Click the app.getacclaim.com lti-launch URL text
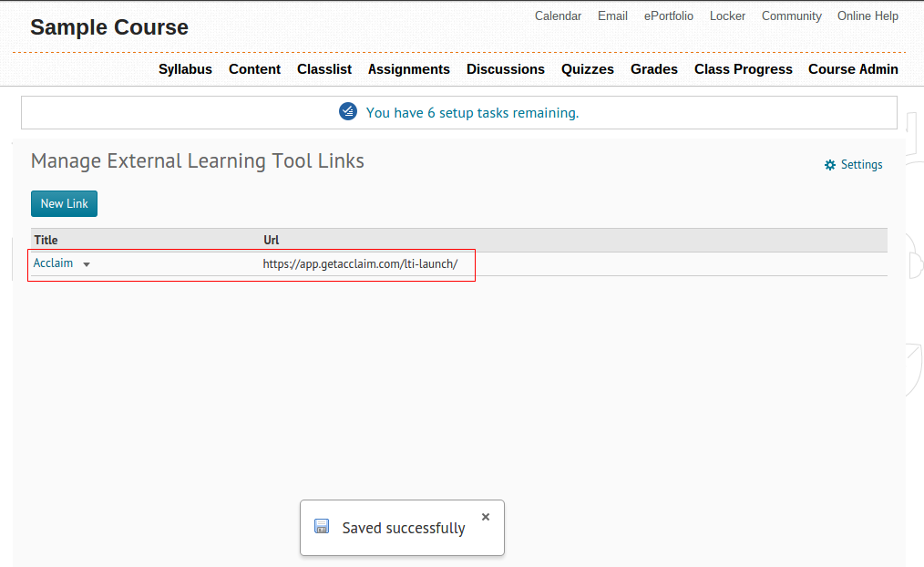 pos(360,264)
